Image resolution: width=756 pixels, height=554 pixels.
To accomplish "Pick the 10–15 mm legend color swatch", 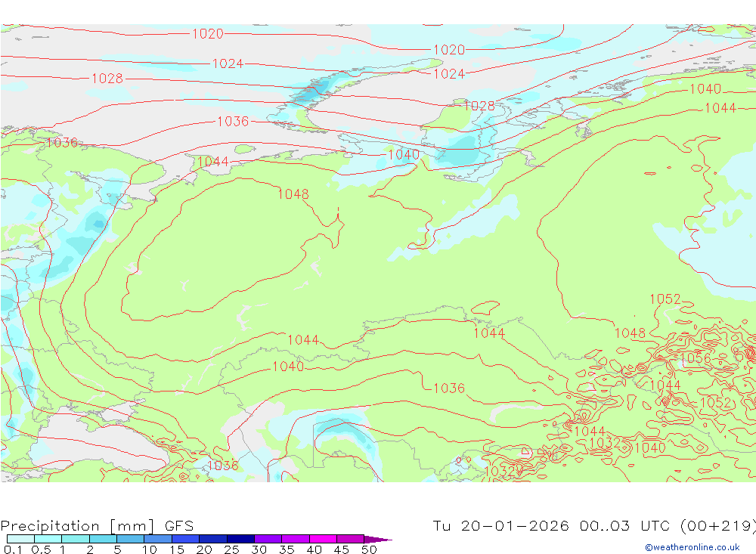I will click(x=158, y=539).
